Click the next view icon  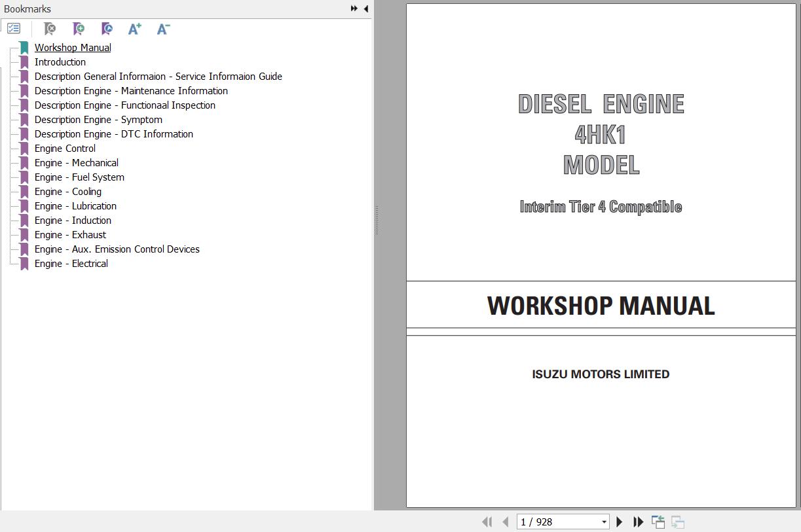(678, 522)
